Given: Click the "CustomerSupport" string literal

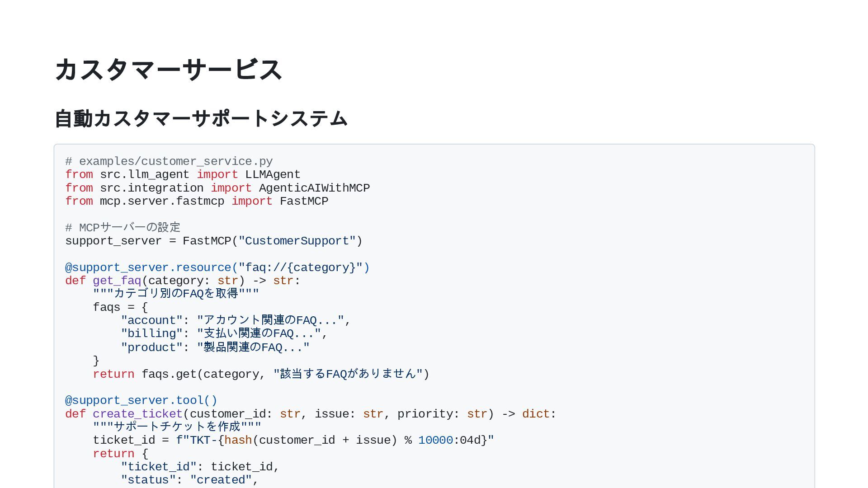Looking at the screenshot, I should pyautogui.click(x=297, y=241).
